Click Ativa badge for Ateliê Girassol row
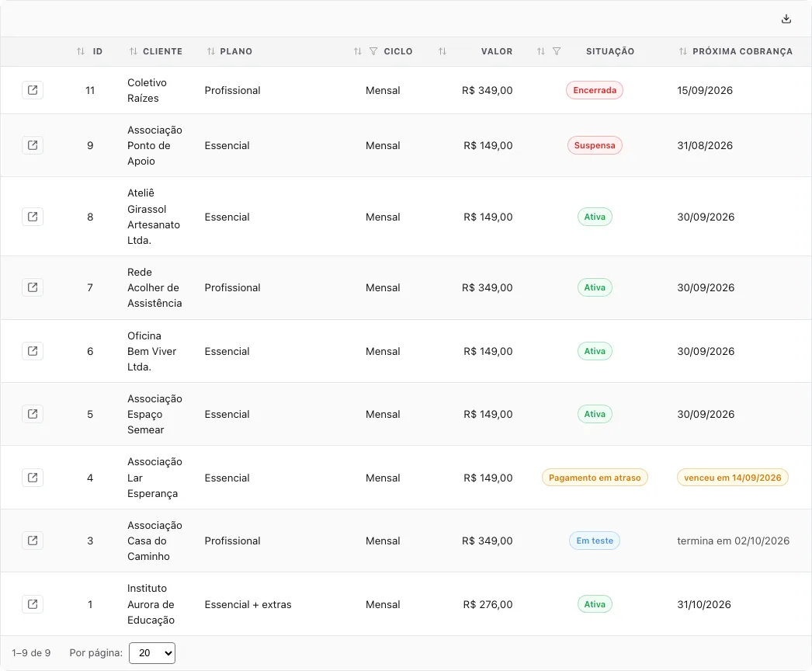Viewport: 812px width, 671px height. pyautogui.click(x=595, y=217)
